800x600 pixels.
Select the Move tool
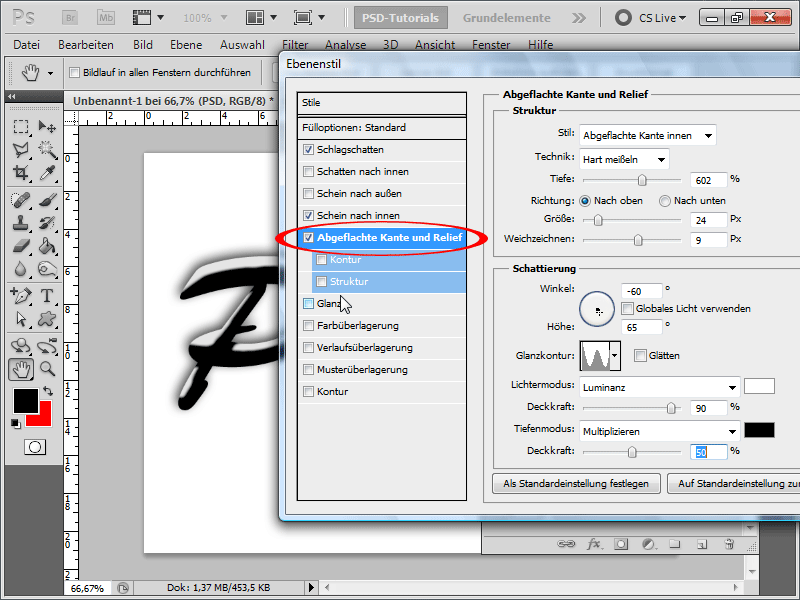tap(47, 127)
